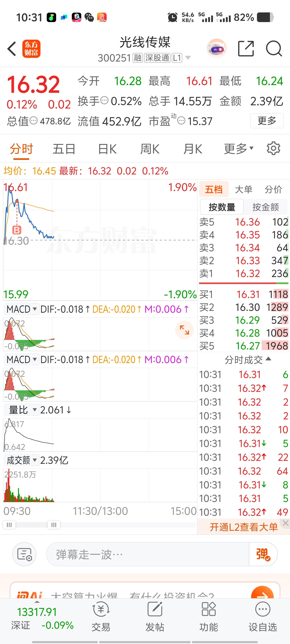Image resolution: width=290 pixels, height=644 pixels.
Task: Select 分价 tab
Action: (x=273, y=189)
